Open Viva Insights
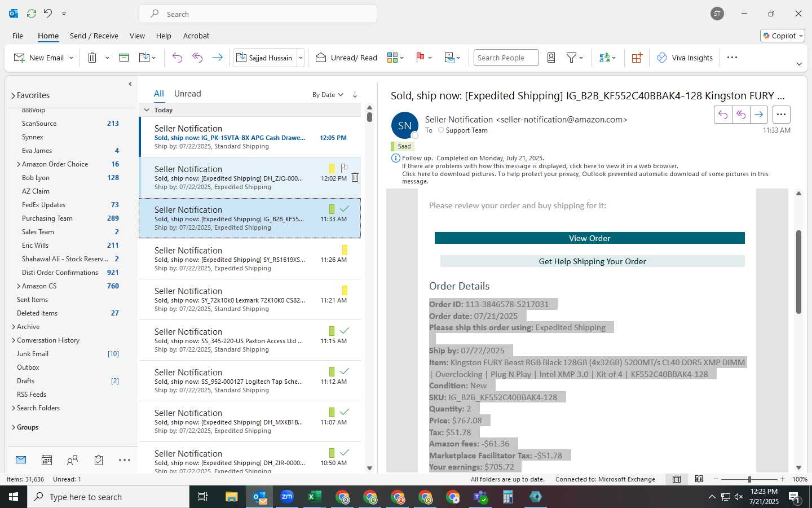This screenshot has height=508, width=812. 685,58
